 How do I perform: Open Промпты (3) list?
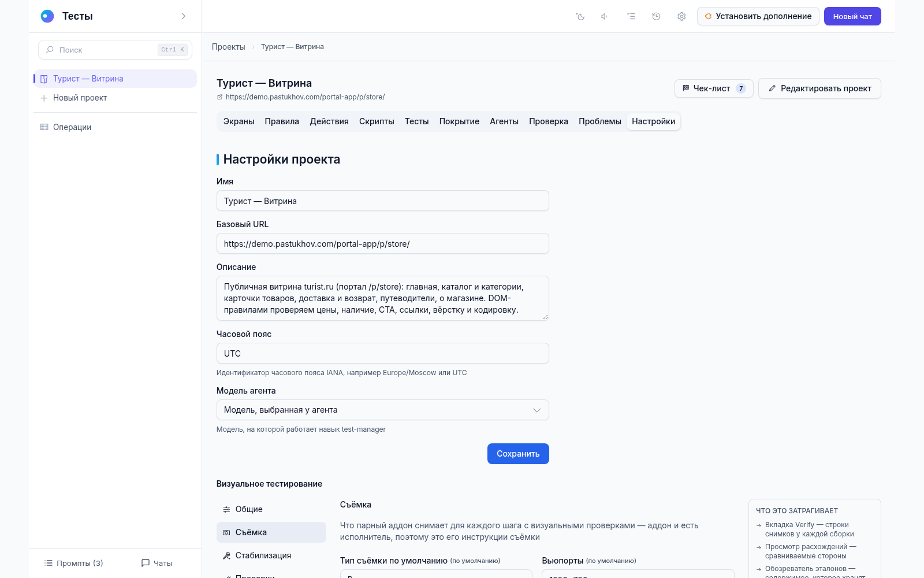coord(74,563)
